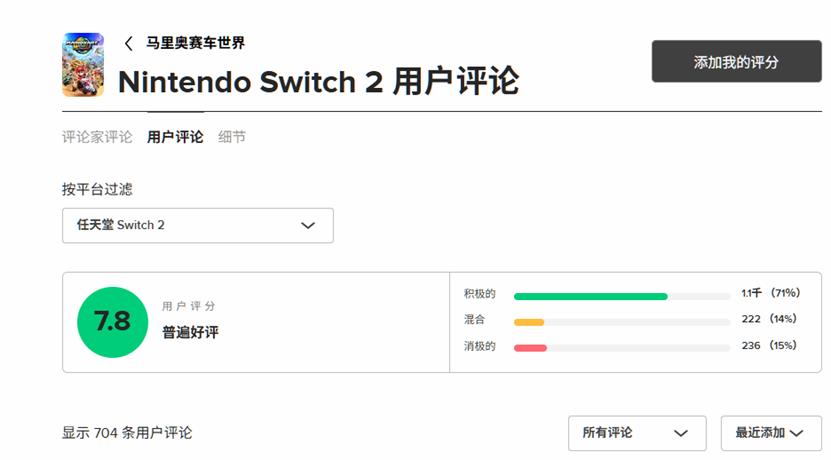The height and width of the screenshot is (460, 831).
Task: Click the green 7.8 user score circle
Action: point(112,322)
